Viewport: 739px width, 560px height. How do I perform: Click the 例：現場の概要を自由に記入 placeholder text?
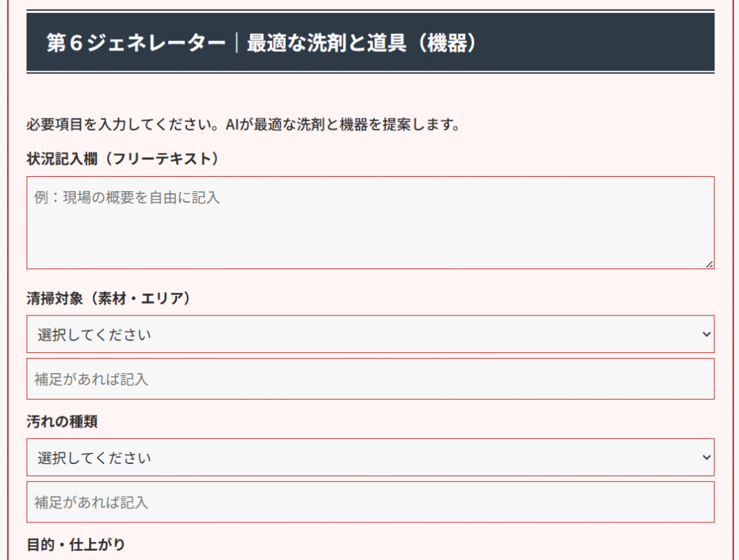127,197
